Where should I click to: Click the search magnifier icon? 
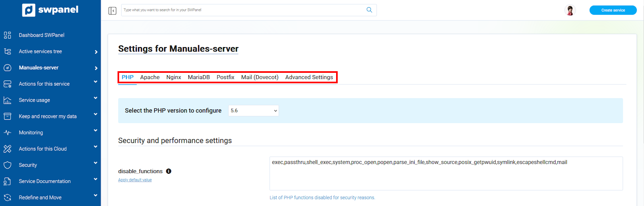(369, 10)
